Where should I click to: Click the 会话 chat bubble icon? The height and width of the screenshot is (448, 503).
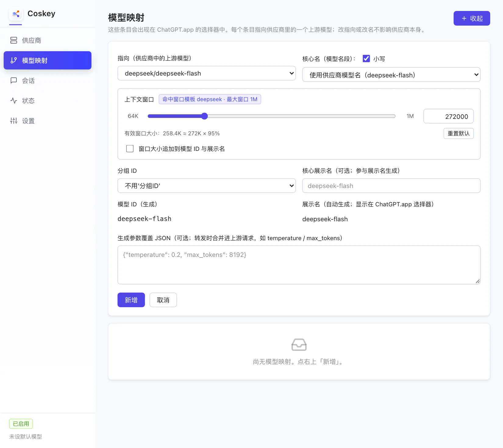(14, 80)
